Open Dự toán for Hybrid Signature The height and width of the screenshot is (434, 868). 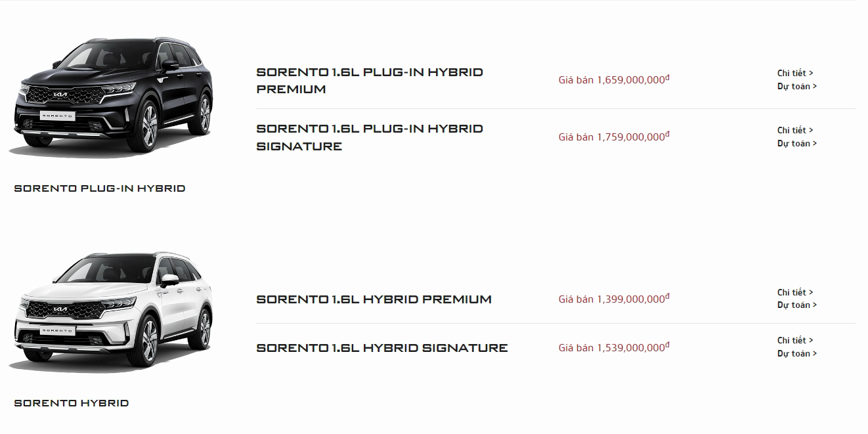(x=797, y=354)
